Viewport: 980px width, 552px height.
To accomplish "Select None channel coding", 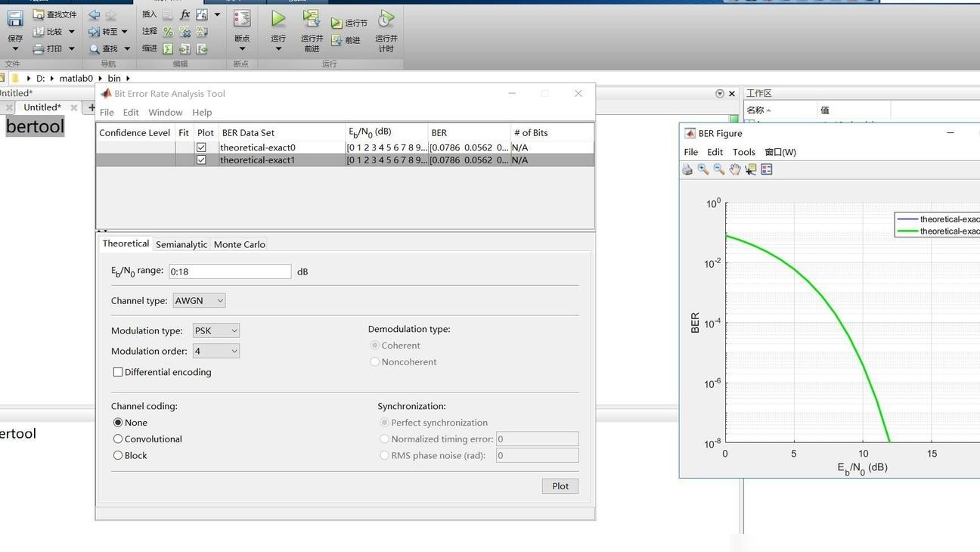I will click(x=118, y=423).
